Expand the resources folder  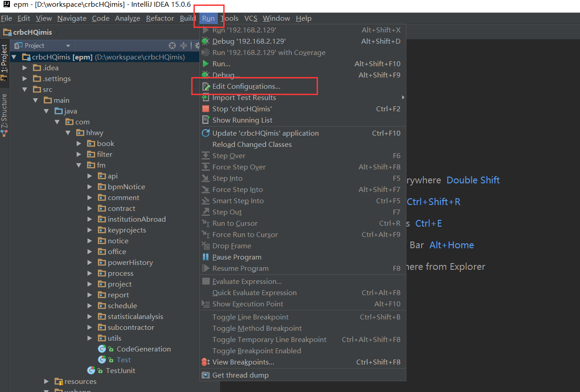tap(46, 382)
